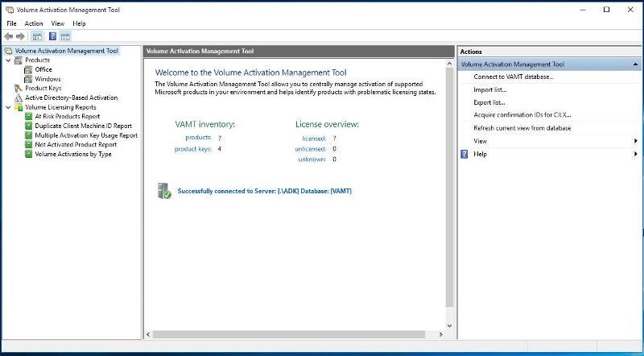Screen dimensions: 644x356
Task: Click the Product Keys key icon
Action: tap(18, 88)
